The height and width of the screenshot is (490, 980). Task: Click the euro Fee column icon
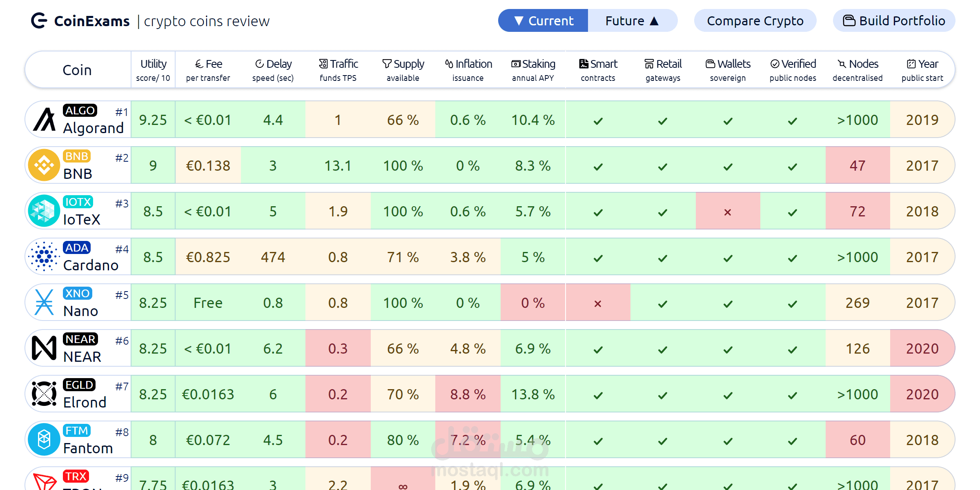[x=199, y=64]
